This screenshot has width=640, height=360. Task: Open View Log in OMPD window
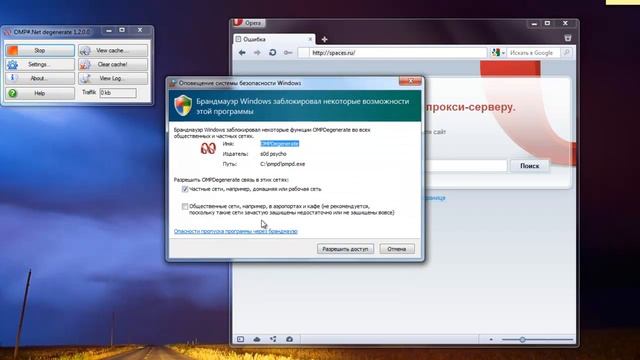coord(113,78)
